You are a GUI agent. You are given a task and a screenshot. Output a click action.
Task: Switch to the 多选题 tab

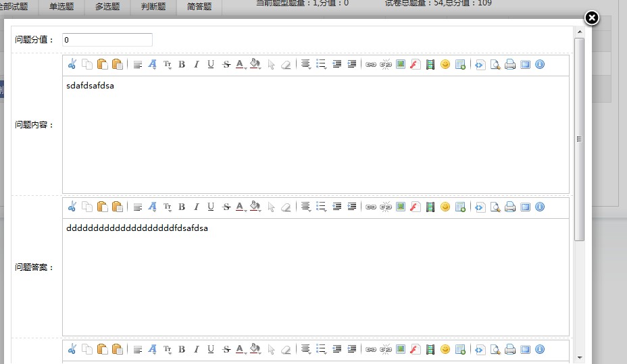point(107,6)
